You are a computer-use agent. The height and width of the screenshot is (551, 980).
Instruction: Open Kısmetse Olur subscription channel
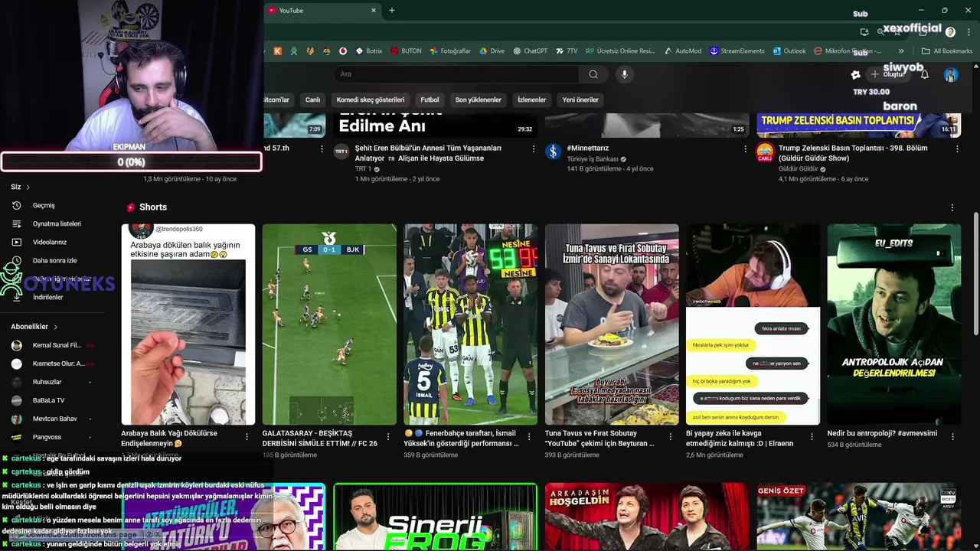(58, 364)
